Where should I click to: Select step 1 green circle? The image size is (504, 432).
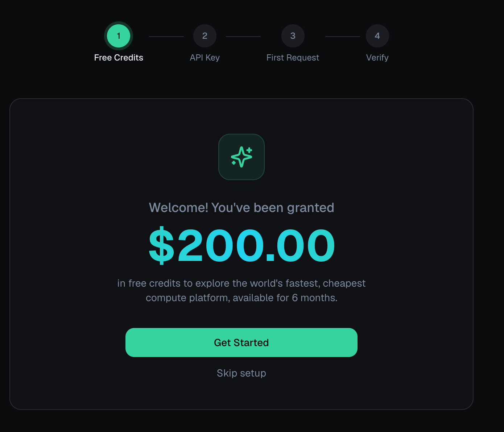(x=119, y=36)
